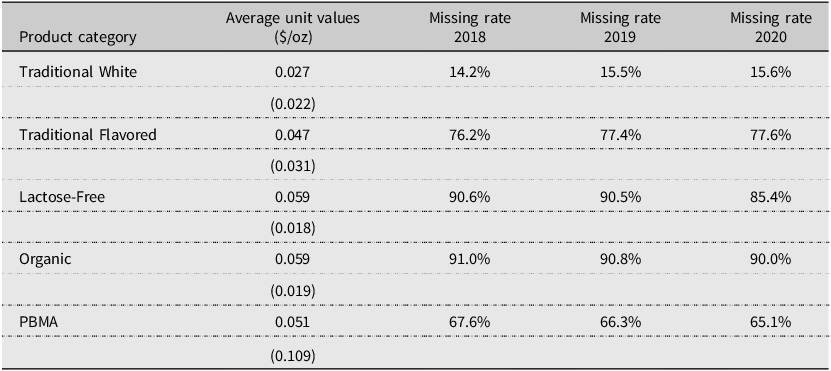
Task: Click the Product category column header
Action: click(x=77, y=38)
